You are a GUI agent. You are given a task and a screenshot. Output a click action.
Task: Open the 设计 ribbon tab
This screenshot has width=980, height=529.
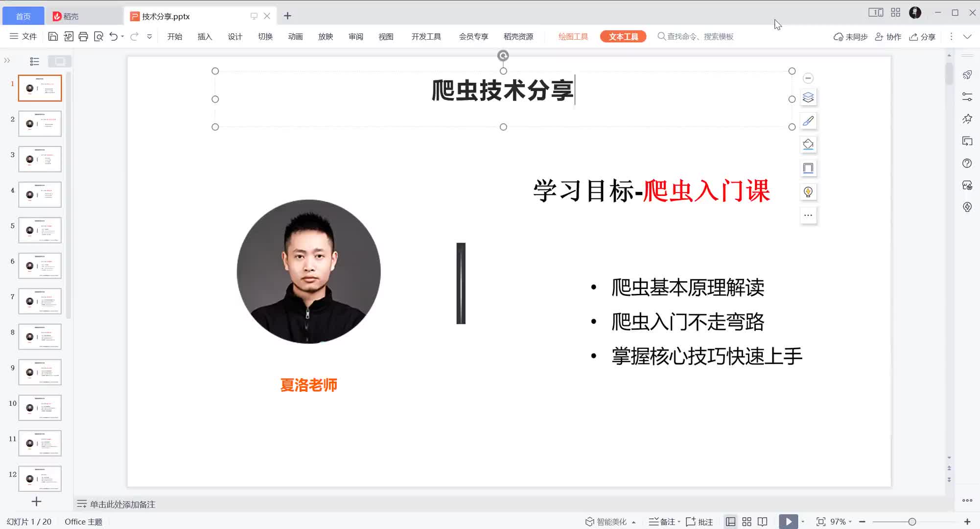[235, 37]
